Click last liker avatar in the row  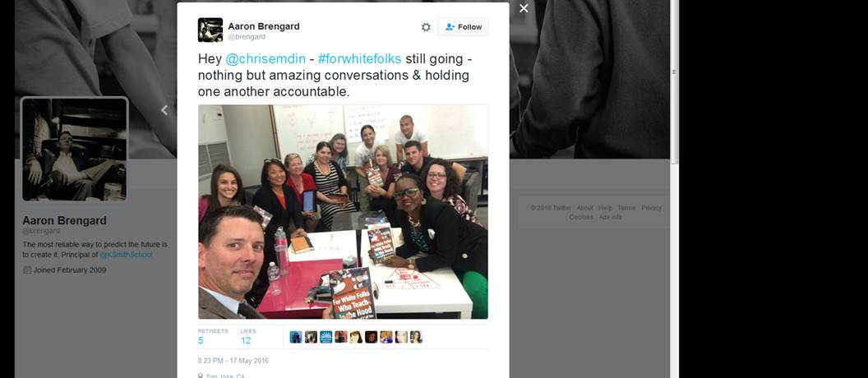(x=416, y=337)
